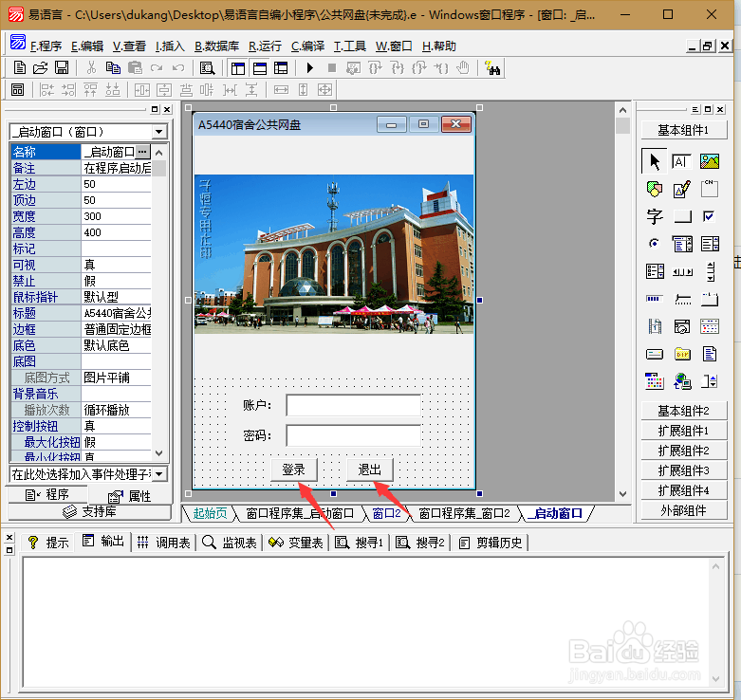Select the progress bar component icon
Screen dimensions: 741x700
coord(654,299)
